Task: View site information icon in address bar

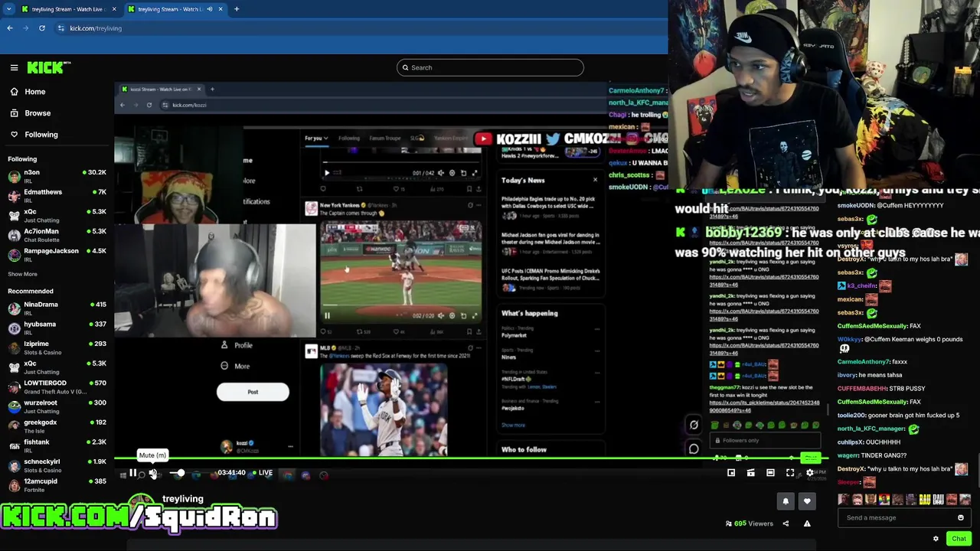Action: coord(61,28)
